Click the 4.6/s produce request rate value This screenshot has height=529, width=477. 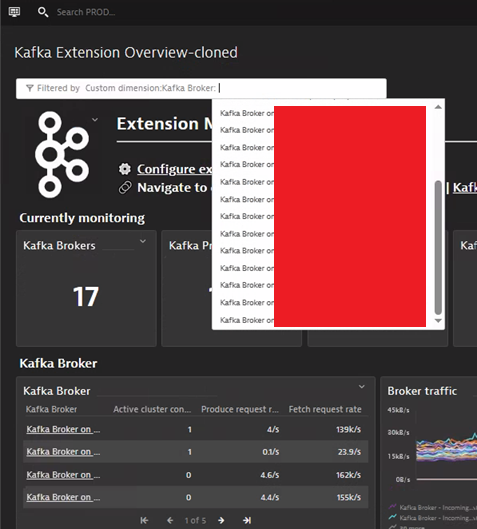[270, 475]
